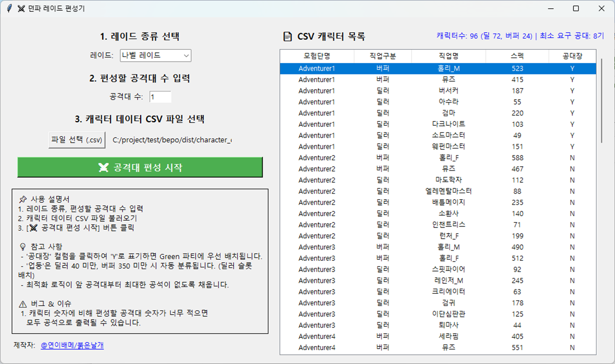615x364 pixels.
Task: Toggle 공대장 Y for the 버서커 row
Action: [x=572, y=91]
